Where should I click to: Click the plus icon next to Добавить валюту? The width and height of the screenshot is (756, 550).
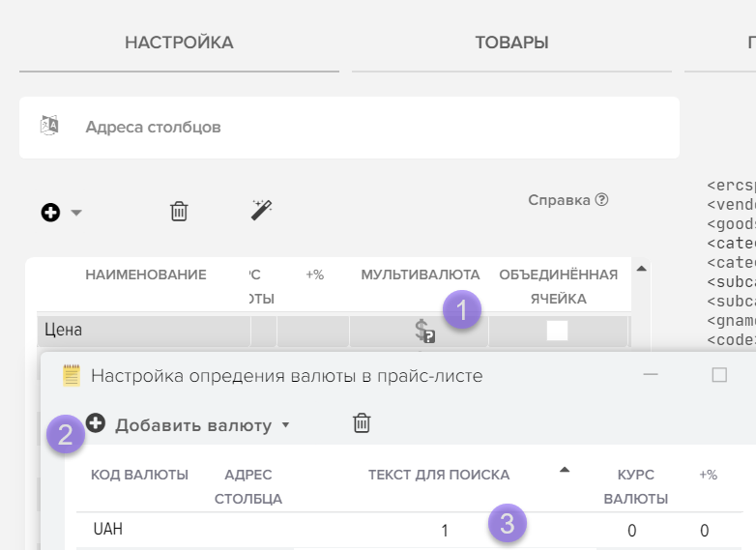click(95, 422)
